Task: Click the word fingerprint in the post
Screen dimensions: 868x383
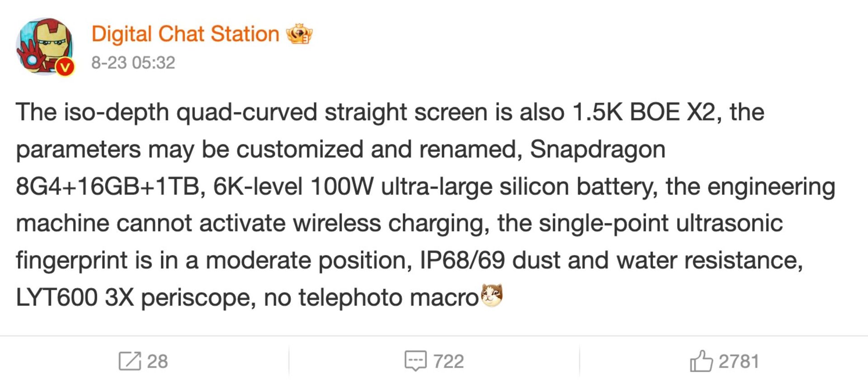Action: (x=71, y=260)
